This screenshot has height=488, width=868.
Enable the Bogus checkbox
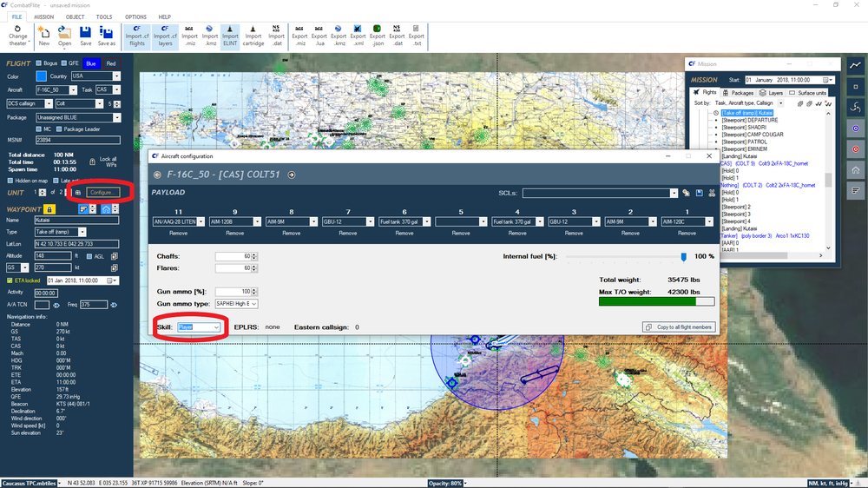(40, 63)
